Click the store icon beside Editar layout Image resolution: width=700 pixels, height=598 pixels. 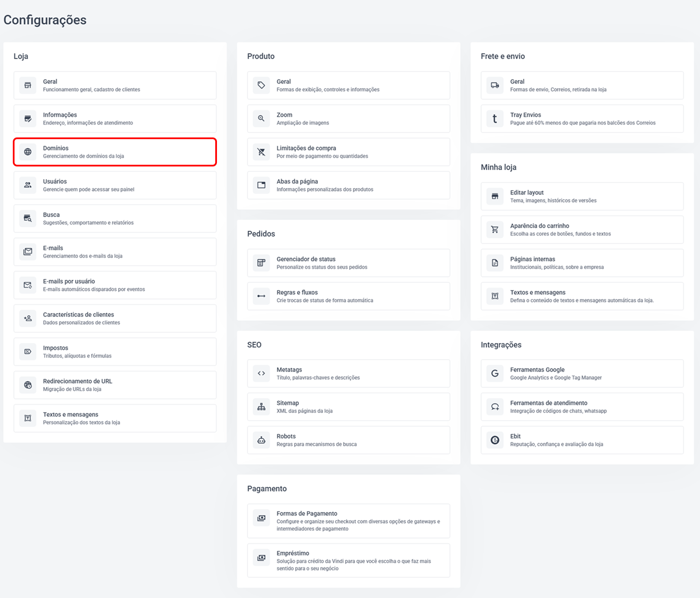click(495, 196)
